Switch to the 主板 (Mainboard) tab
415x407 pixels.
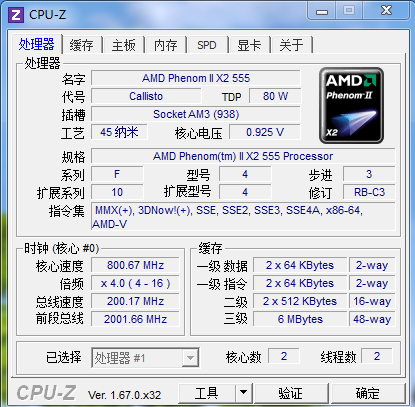click(124, 45)
